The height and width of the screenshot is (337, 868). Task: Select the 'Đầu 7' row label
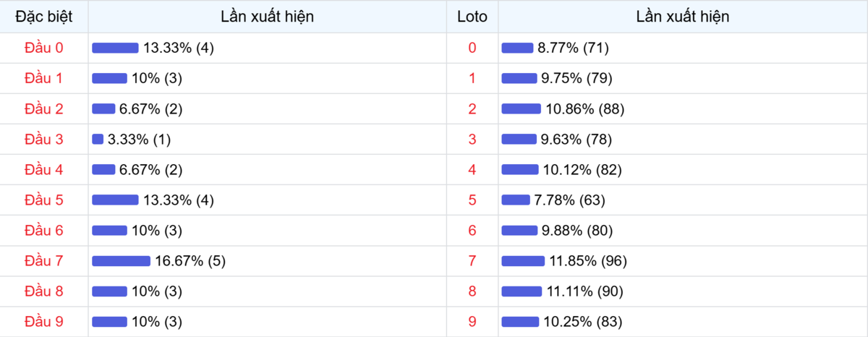tap(44, 261)
